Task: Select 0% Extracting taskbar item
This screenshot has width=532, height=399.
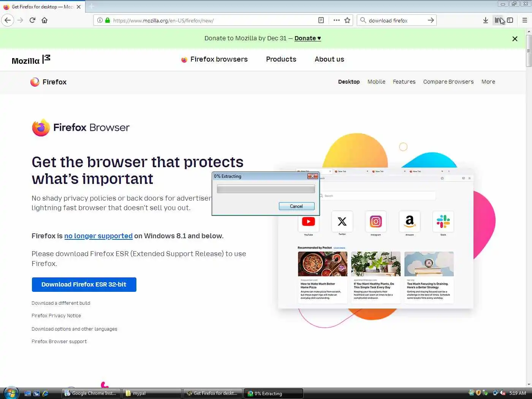Action: pyautogui.click(x=274, y=393)
